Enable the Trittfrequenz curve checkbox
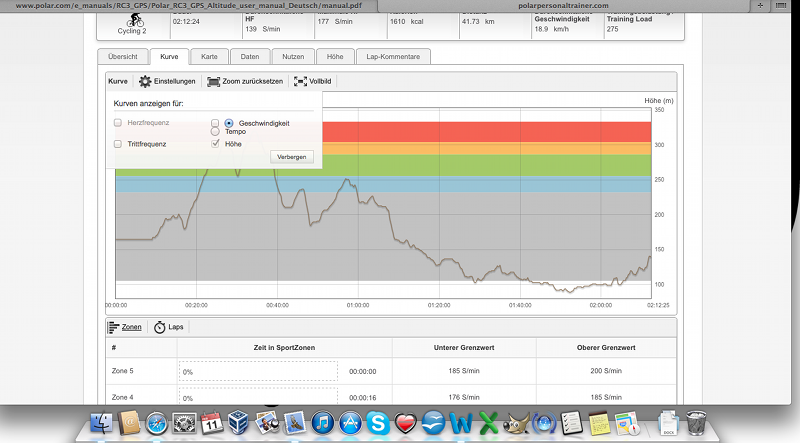The image size is (800, 443). (118, 144)
